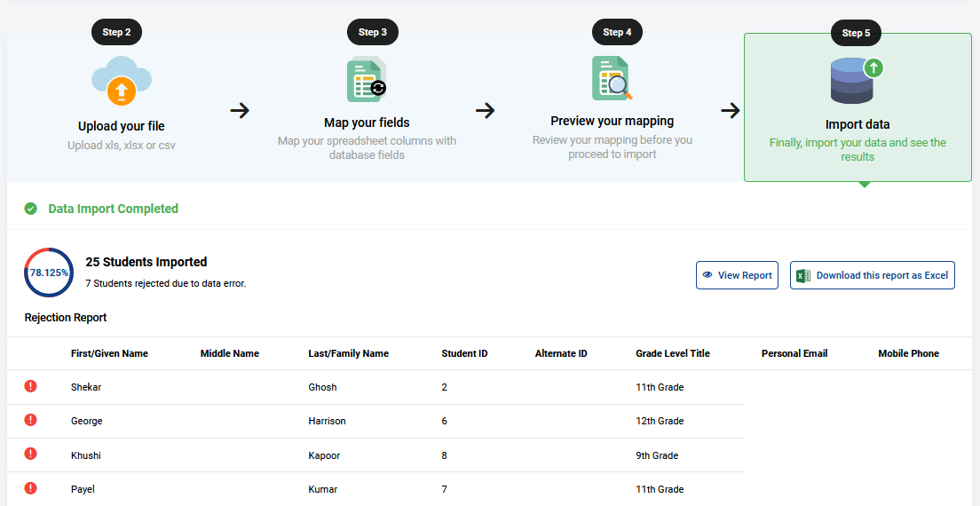
Task: Click the spreadsheet sync icon for Map your fields
Action: click(x=367, y=79)
